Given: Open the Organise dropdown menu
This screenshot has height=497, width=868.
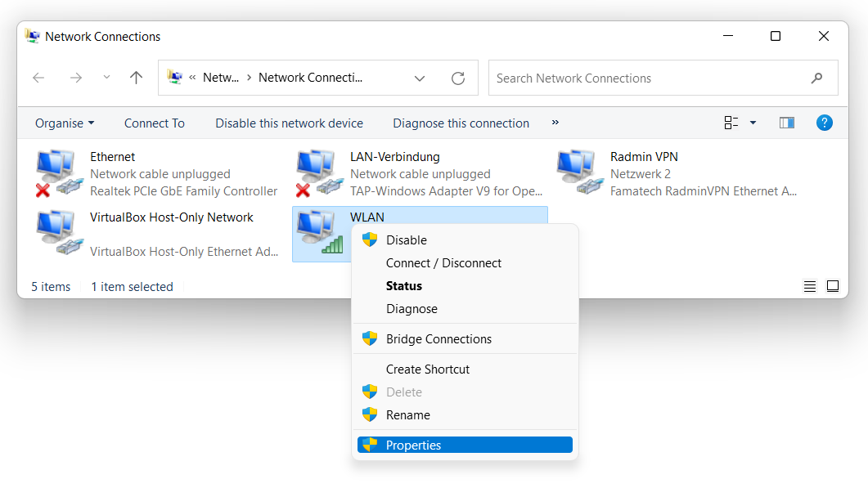Looking at the screenshot, I should tap(65, 123).
